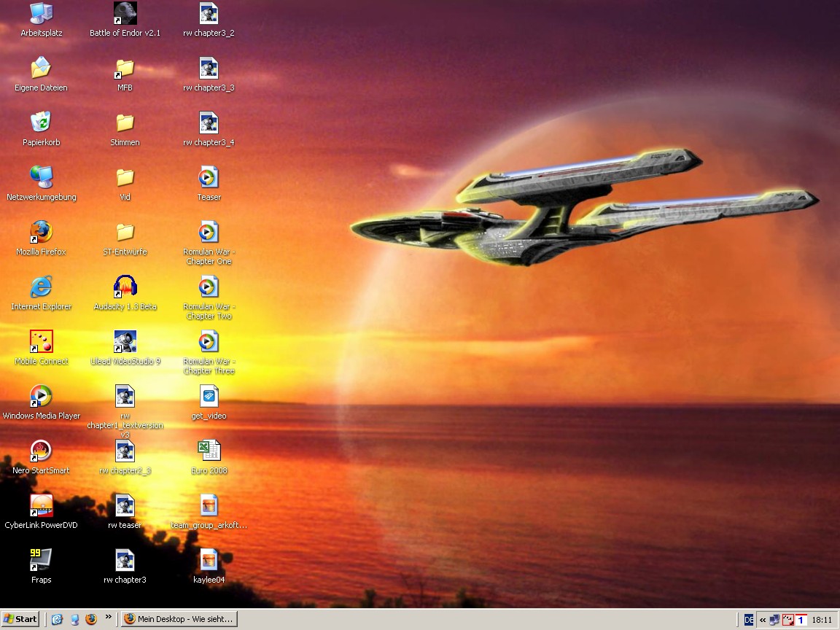
Task: Click the Romulan War - Chapter One video
Action: 209,233
